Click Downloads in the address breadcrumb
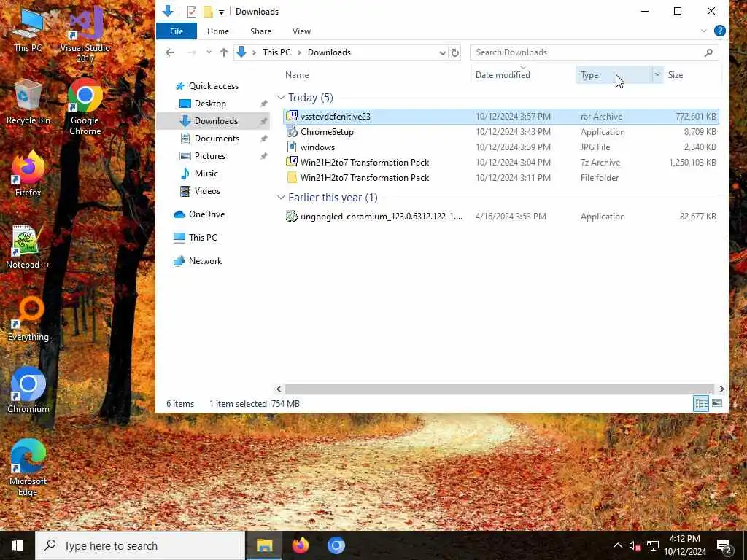 [x=329, y=52]
